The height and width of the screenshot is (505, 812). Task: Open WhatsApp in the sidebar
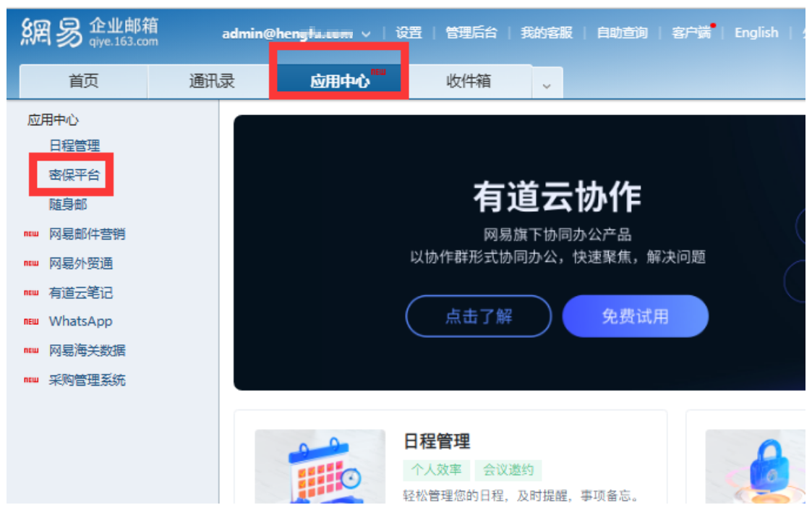81,322
